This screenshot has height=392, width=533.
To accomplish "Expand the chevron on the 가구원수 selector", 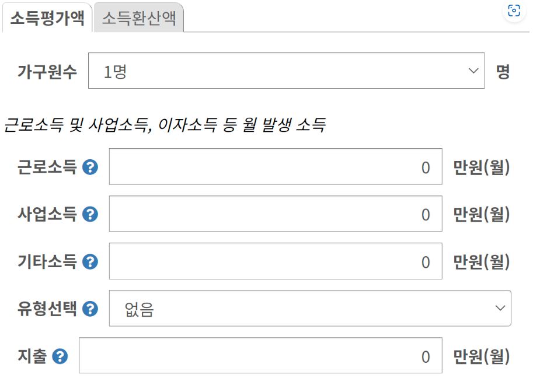I will [474, 69].
